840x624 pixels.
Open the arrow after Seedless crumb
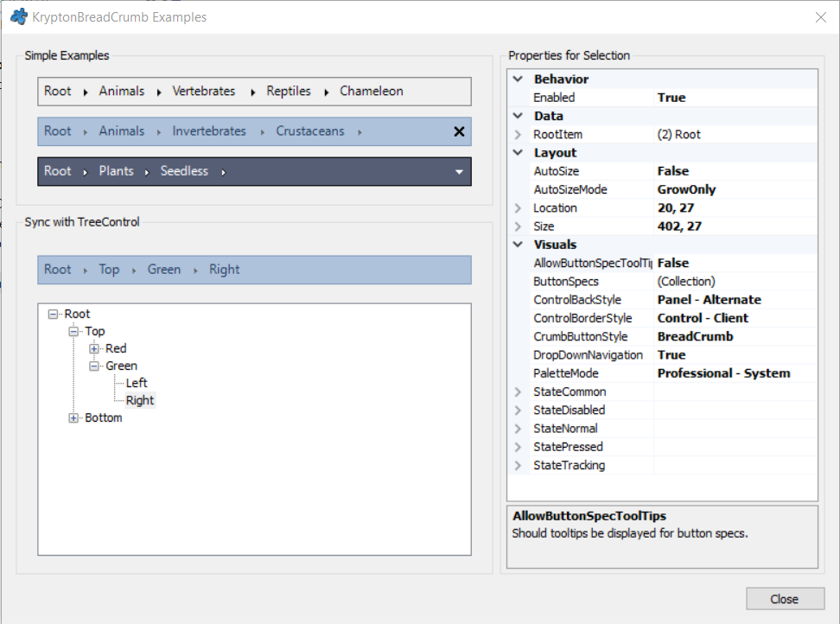point(223,173)
